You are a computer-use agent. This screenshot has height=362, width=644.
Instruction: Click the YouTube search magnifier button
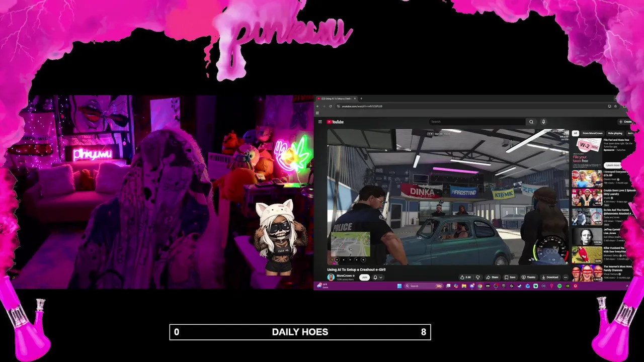pyautogui.click(x=531, y=122)
